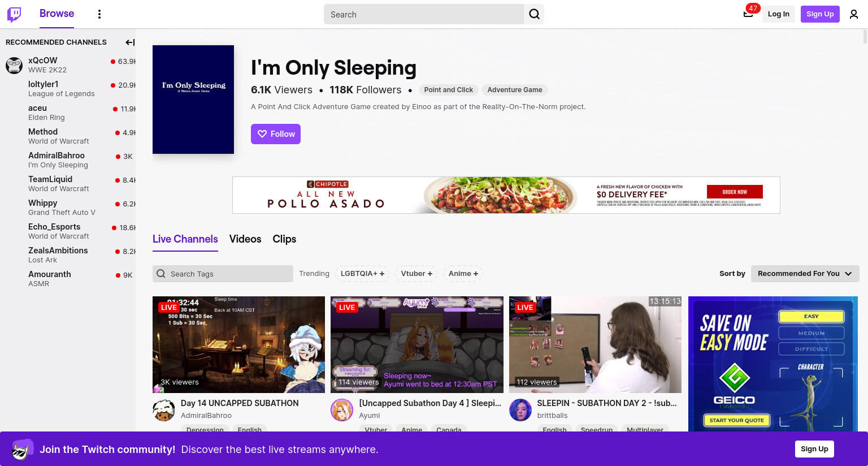Open the inbox with 47 notifications
868x466 pixels.
tap(748, 14)
